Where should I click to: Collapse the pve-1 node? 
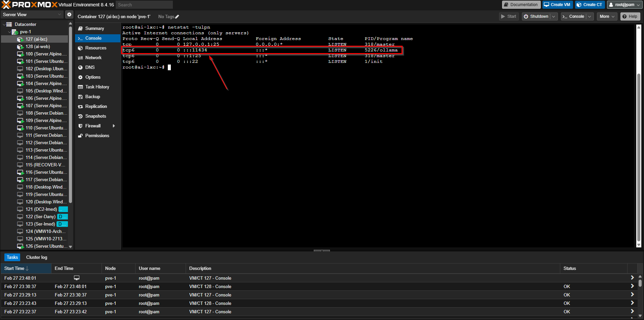pyautogui.click(x=9, y=32)
